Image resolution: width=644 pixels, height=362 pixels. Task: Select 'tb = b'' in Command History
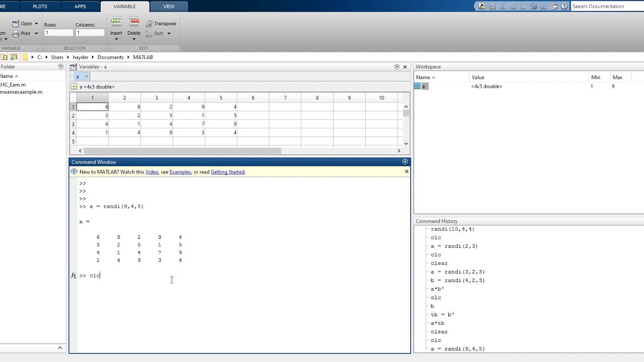click(442, 315)
